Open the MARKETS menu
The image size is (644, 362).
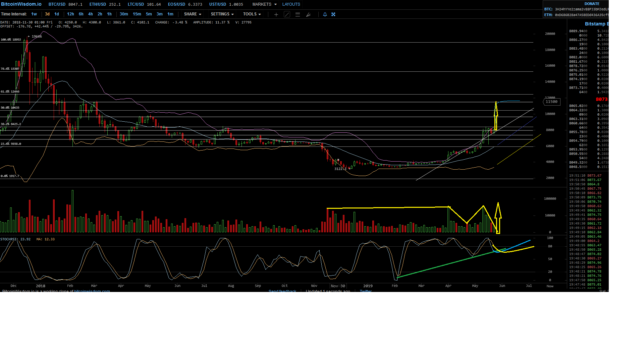tap(264, 4)
